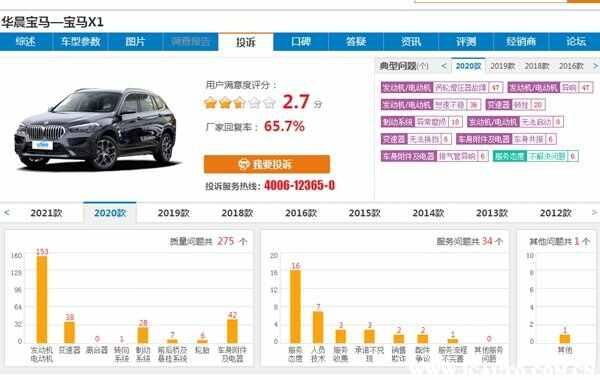
Task: Click the left arrow of the model-year strip
Action: tap(7, 212)
